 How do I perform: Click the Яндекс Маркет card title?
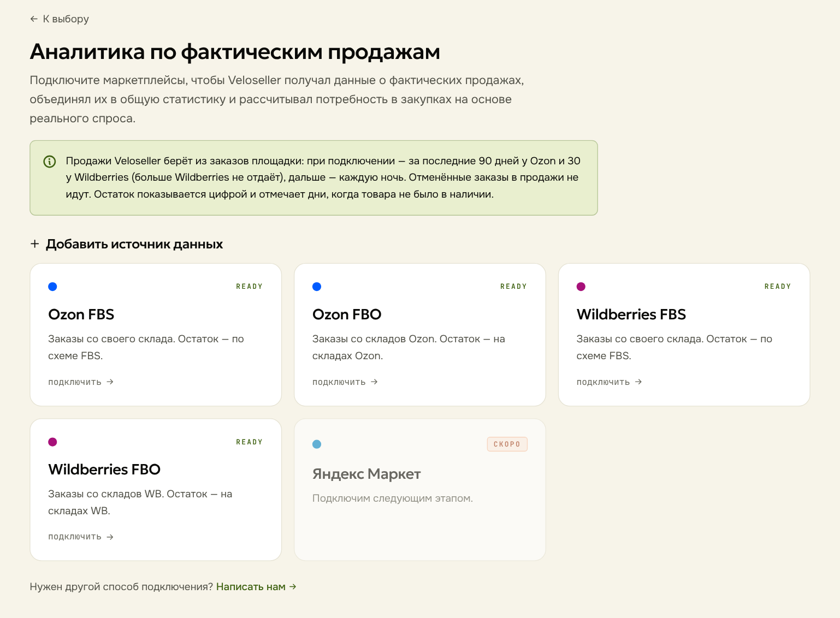tap(366, 474)
